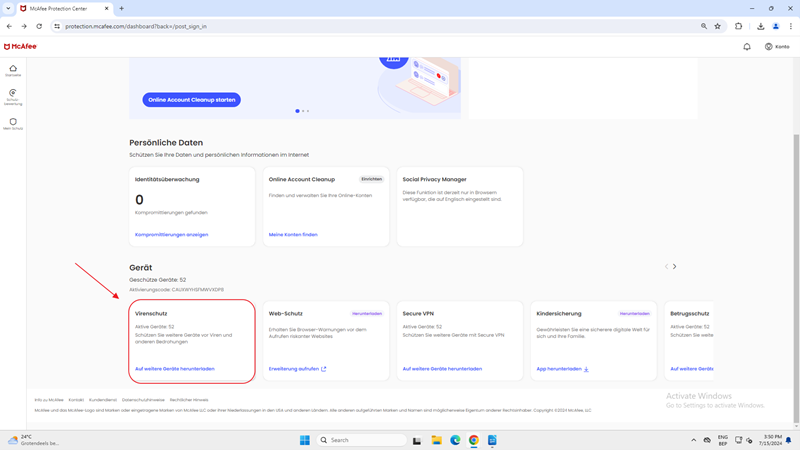
Task: Open the tab search dropdown
Action: click(8, 9)
